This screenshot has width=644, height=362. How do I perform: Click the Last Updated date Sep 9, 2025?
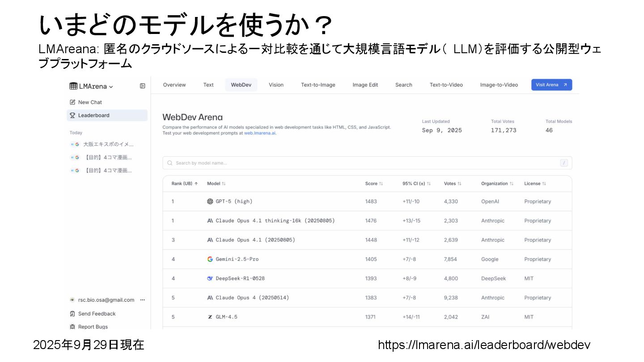tap(442, 130)
